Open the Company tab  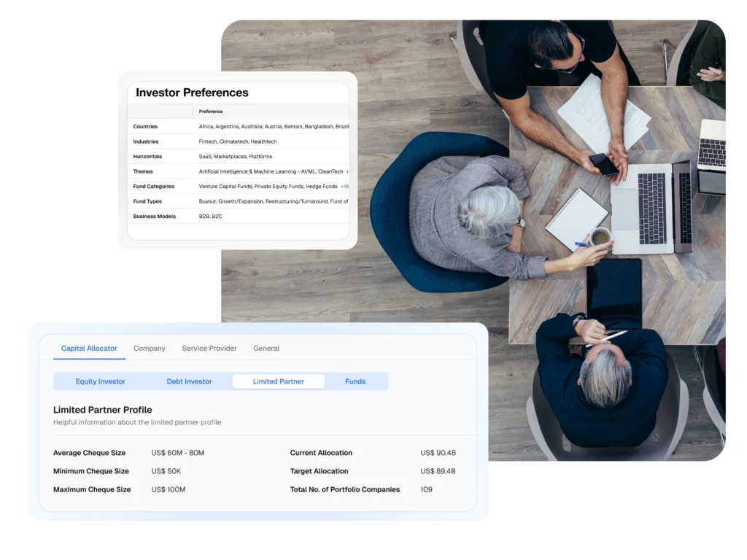[x=150, y=349]
